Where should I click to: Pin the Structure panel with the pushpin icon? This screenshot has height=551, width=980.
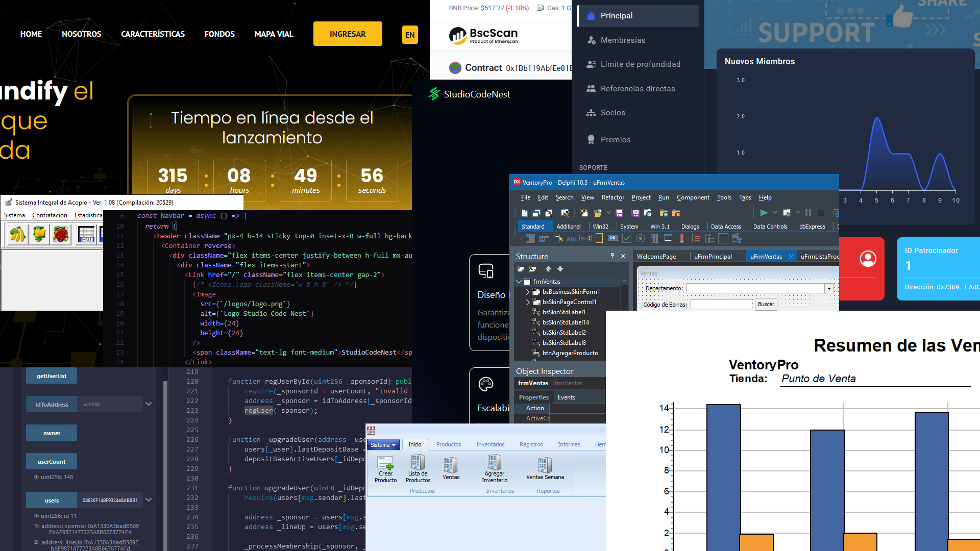click(x=612, y=256)
